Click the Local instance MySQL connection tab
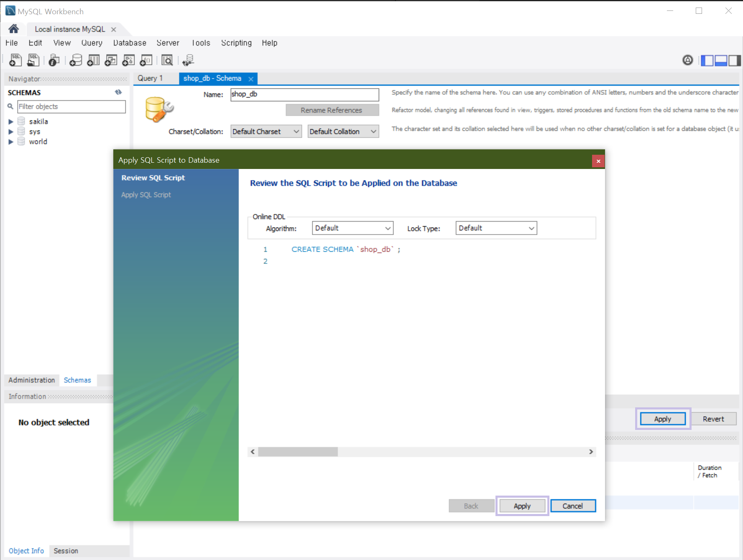This screenshot has height=560, width=743. click(70, 29)
